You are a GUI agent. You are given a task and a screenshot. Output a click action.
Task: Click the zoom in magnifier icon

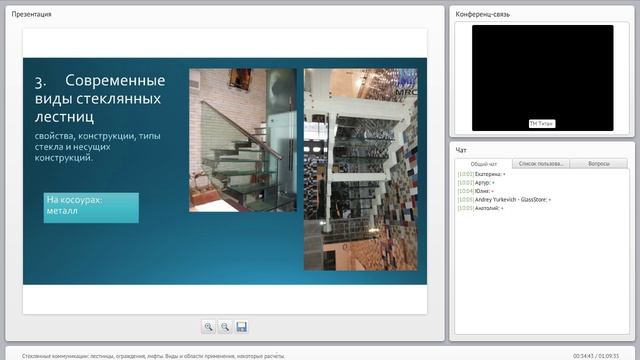[x=208, y=327]
